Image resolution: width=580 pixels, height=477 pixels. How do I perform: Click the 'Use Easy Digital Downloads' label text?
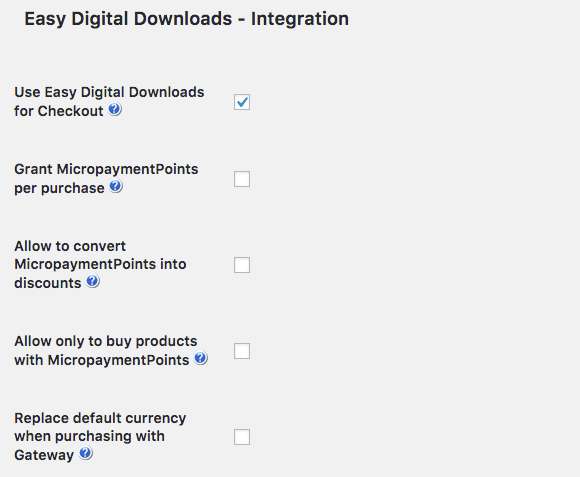[109, 92]
